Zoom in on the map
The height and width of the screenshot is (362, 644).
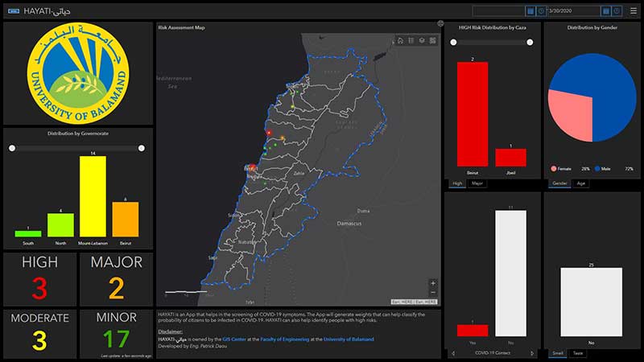click(433, 283)
